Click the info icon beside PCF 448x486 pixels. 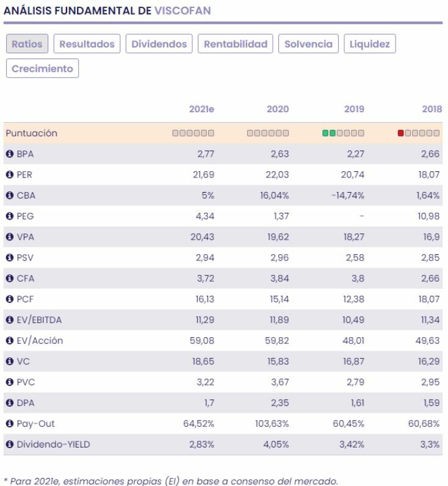(10, 299)
